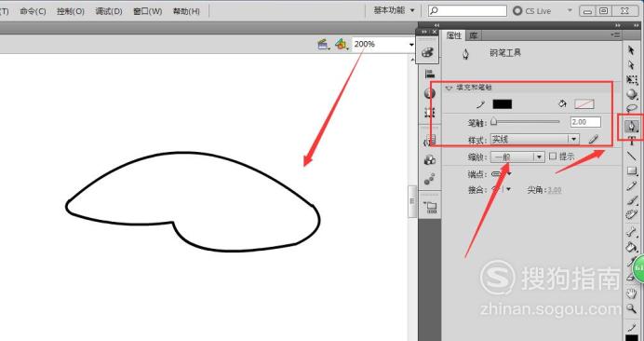
Task: Open the 窗口(W) menu
Action: pos(148,11)
